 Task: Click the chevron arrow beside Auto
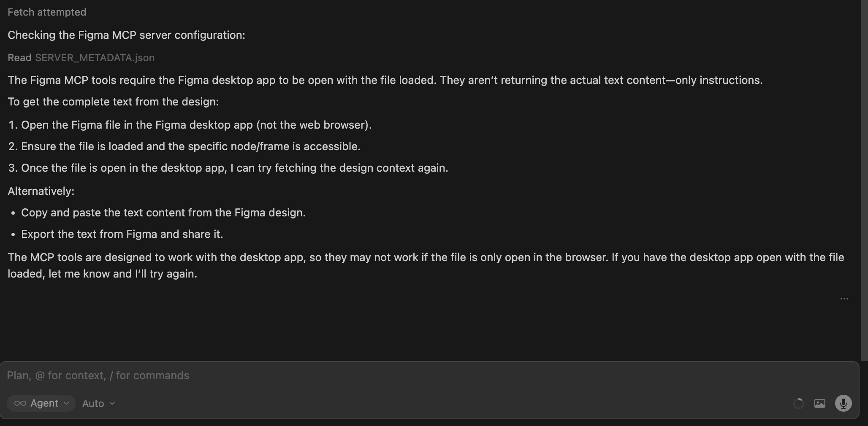point(112,403)
